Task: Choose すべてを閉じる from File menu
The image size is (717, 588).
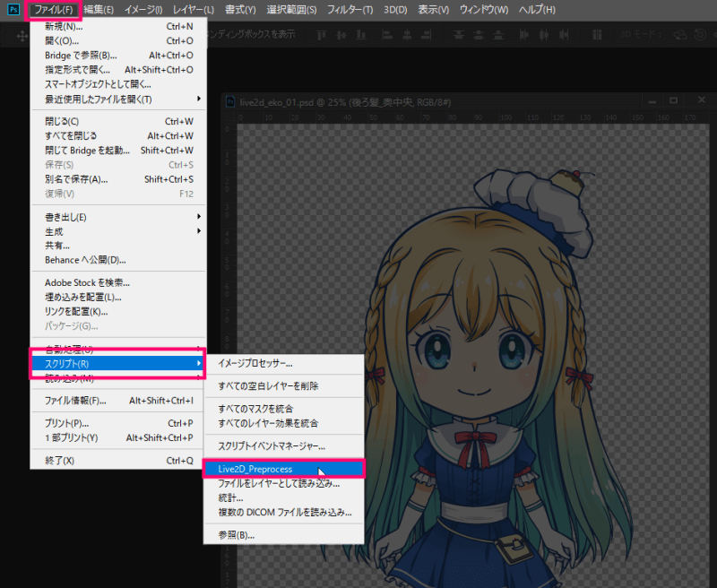Action: point(118,136)
